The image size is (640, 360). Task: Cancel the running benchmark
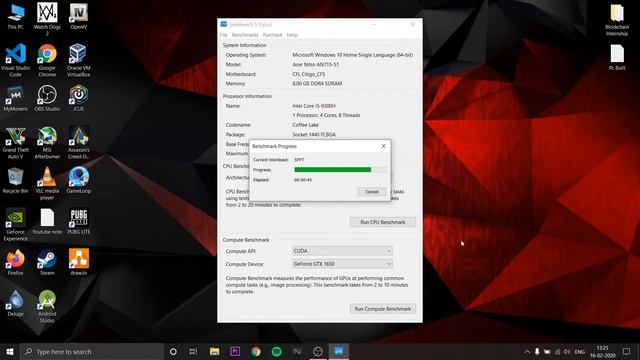pyautogui.click(x=371, y=191)
